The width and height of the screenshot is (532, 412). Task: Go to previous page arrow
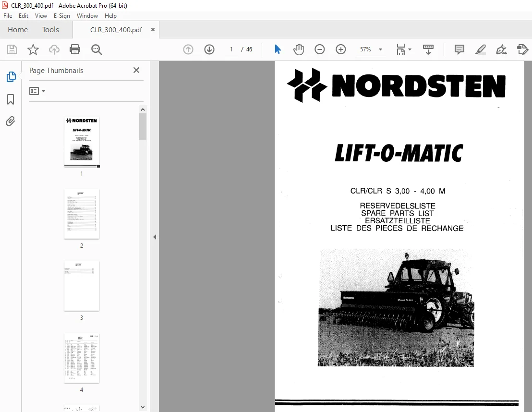click(x=188, y=49)
